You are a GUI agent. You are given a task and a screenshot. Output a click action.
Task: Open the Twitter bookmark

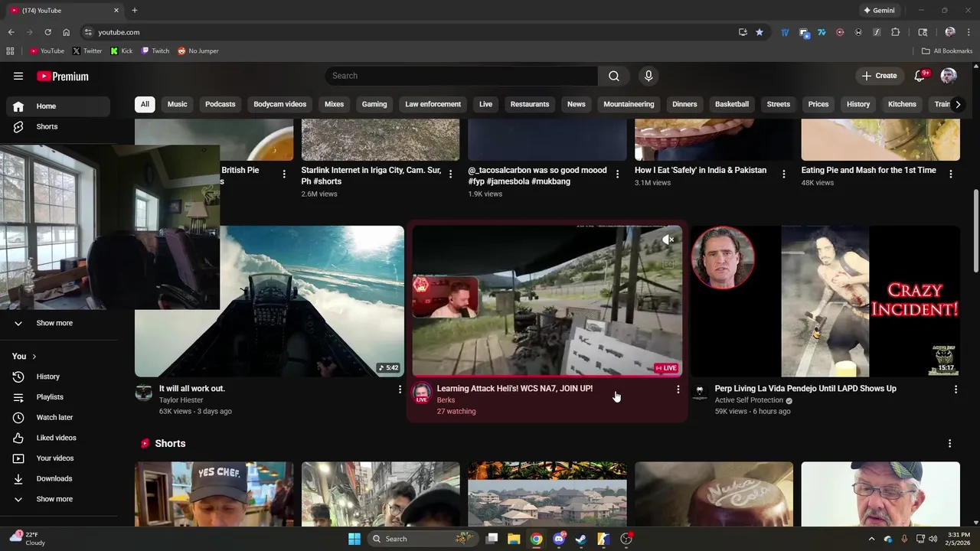87,51
